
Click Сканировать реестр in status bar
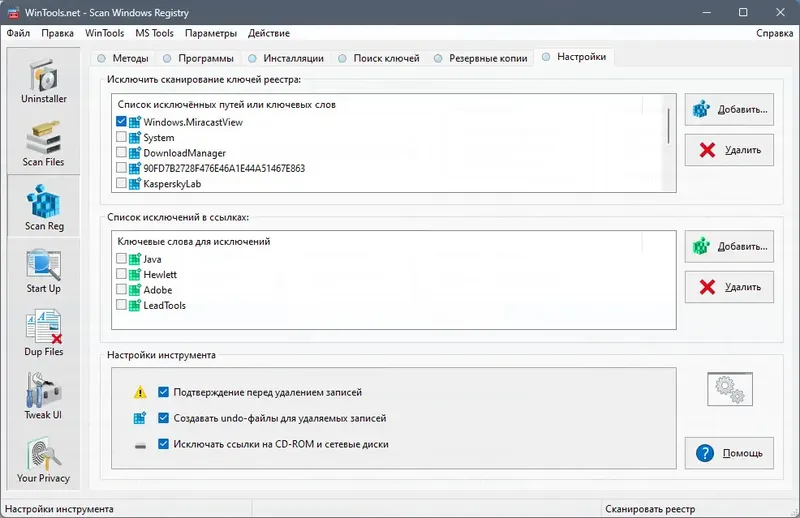[650, 509]
